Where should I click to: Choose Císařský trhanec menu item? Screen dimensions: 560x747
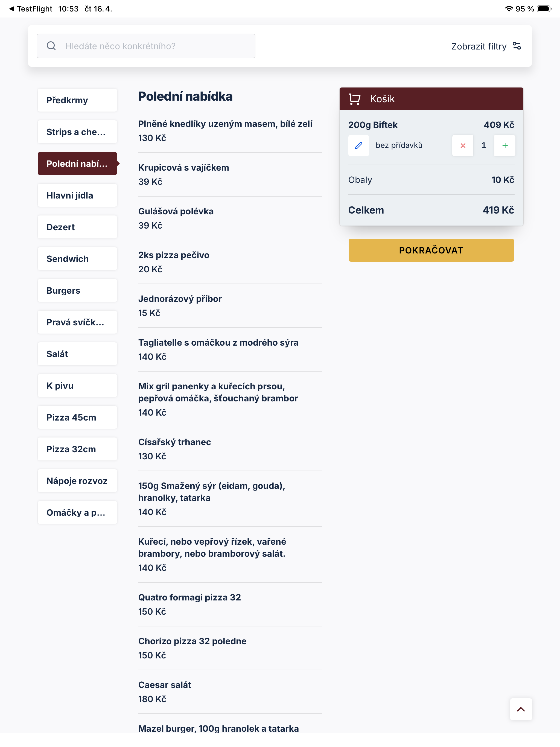(x=230, y=449)
